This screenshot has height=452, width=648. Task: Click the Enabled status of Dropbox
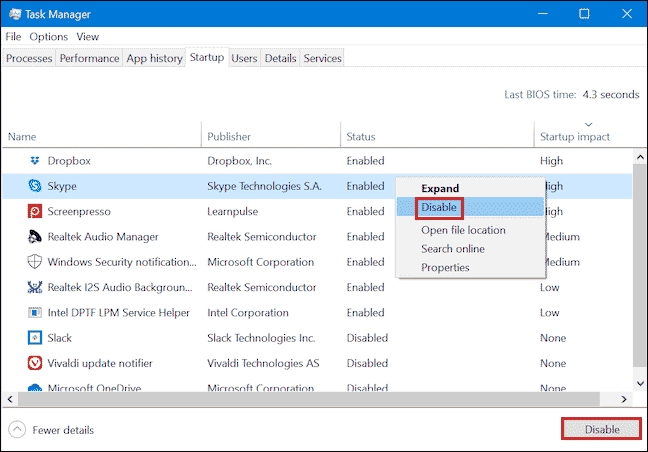coord(365,161)
